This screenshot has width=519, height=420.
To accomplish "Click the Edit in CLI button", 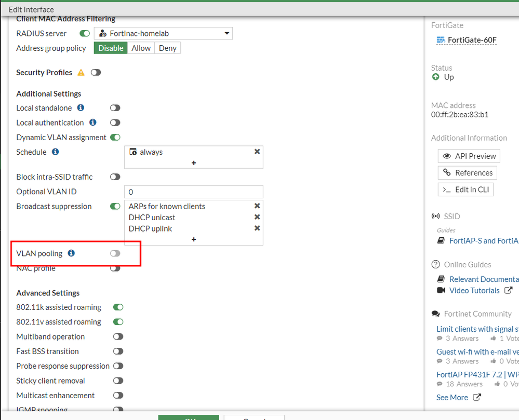I will (465, 189).
